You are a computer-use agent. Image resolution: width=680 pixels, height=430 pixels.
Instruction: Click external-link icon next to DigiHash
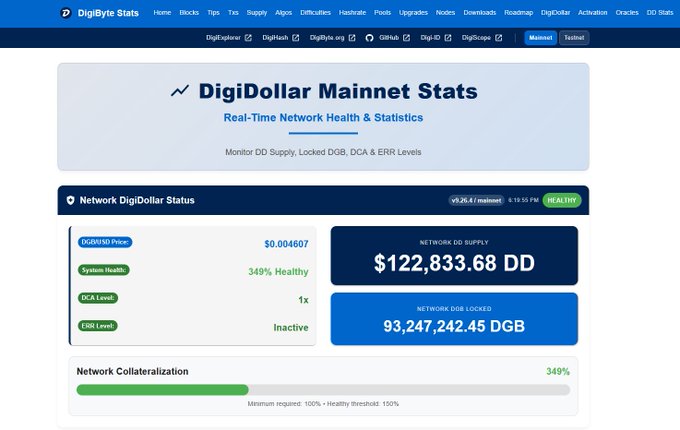tap(295, 38)
